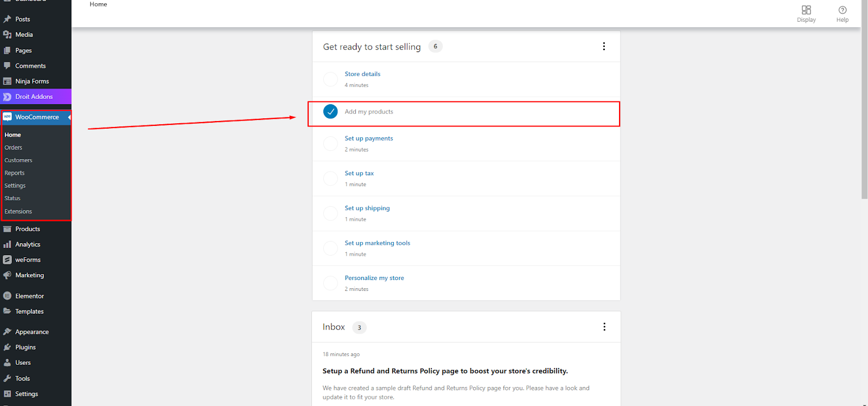
Task: Click the setup tasks count badge 6
Action: tap(435, 47)
